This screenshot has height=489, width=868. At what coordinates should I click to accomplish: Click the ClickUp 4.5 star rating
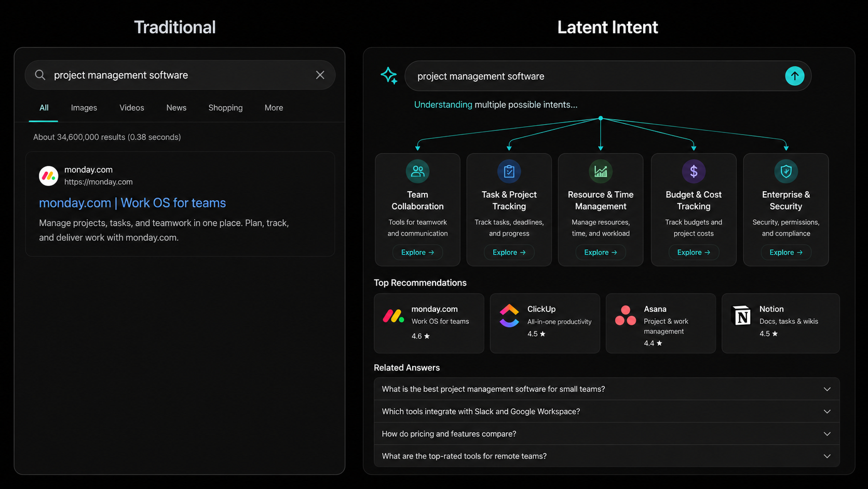point(536,334)
